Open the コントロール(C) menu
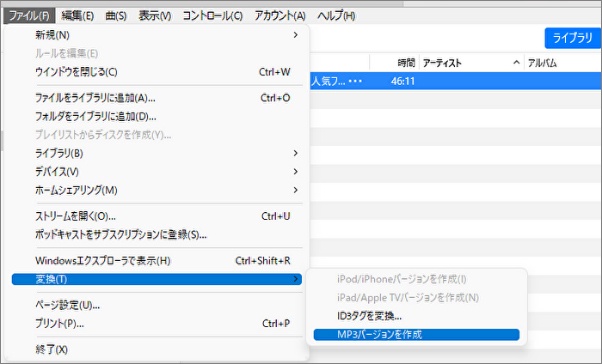 (x=212, y=16)
